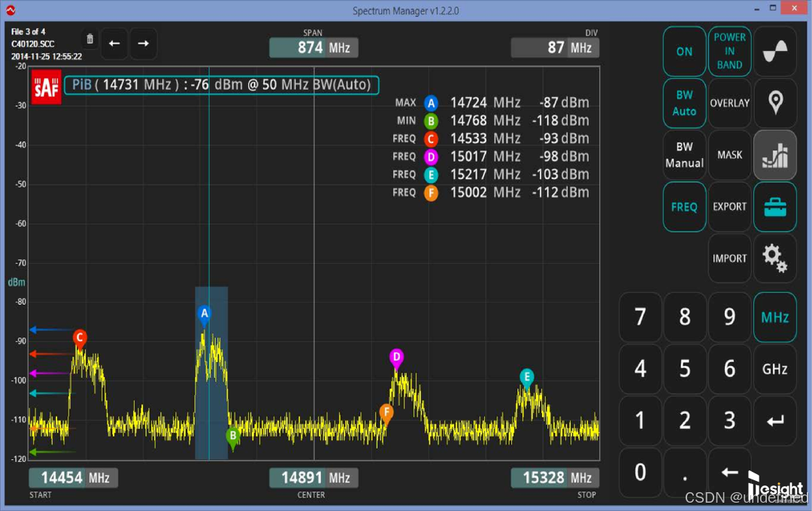
Task: Toggle the ON button
Action: 684,51
